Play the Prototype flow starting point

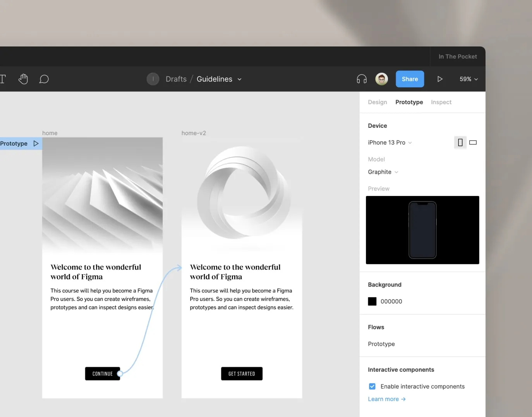pos(36,143)
